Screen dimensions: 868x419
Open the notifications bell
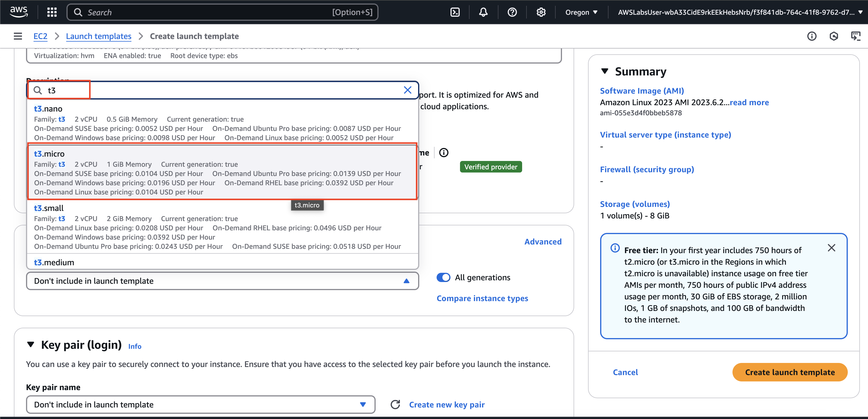[x=483, y=12]
